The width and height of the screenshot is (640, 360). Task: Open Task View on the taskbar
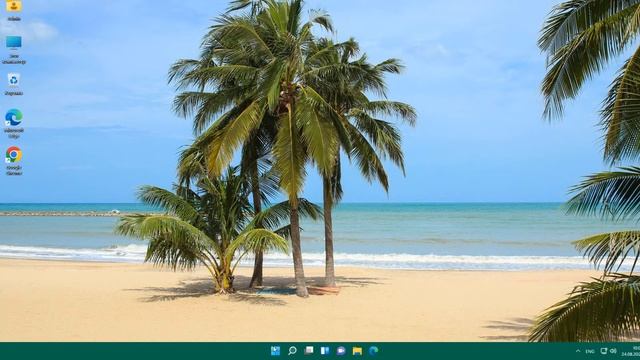coord(309,351)
